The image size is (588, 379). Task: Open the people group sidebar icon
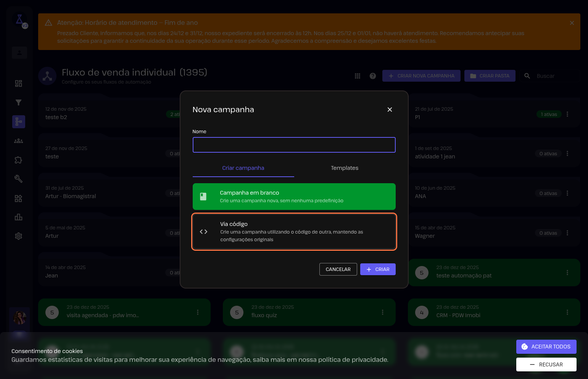[x=18, y=141]
